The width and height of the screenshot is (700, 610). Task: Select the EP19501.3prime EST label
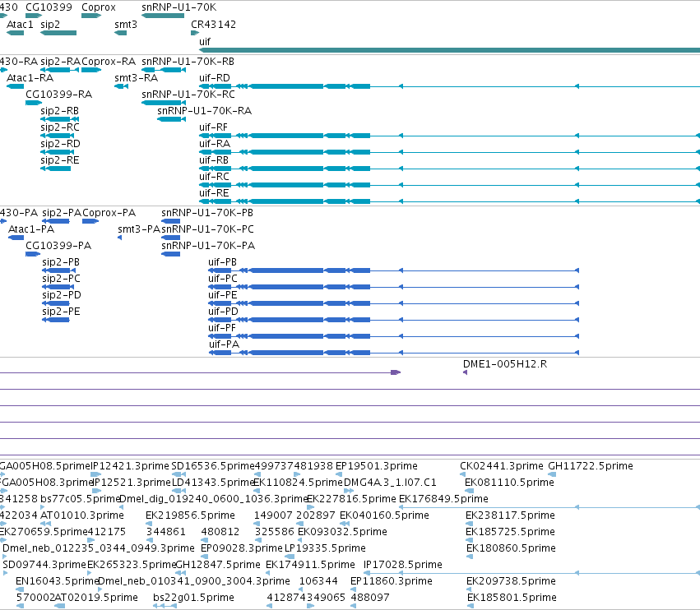tap(377, 466)
